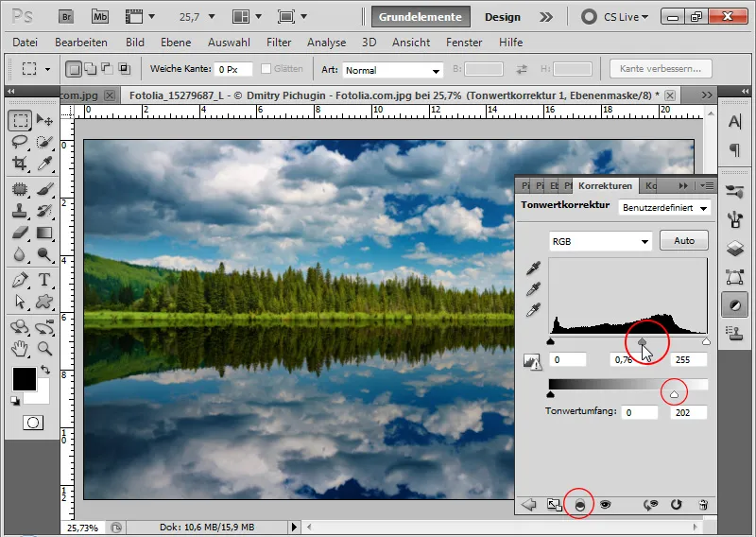The width and height of the screenshot is (756, 537).
Task: Select the 3D Camera Orbit tool
Action: coord(44,327)
